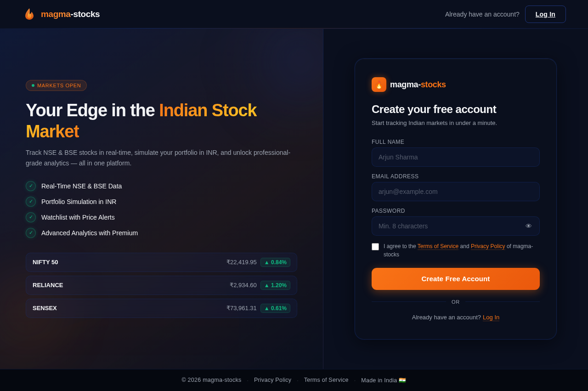The width and height of the screenshot is (588, 391).
Task: Click the India flag in the footer
Action: 402,380
